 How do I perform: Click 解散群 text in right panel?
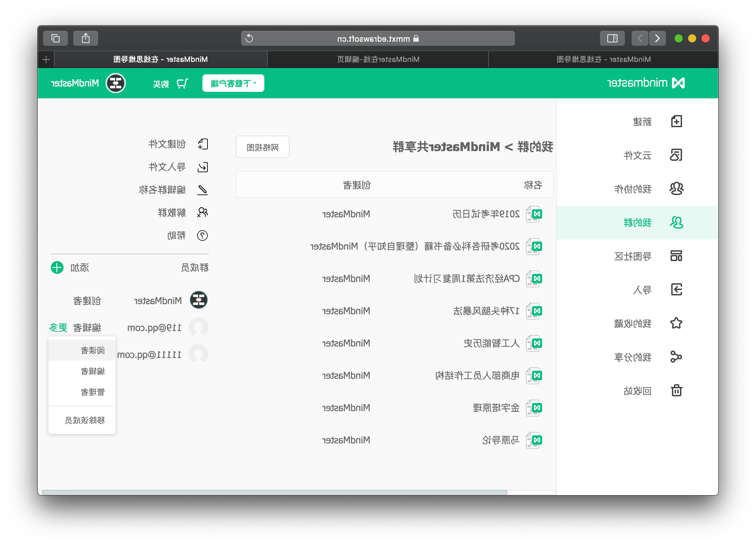tap(172, 213)
